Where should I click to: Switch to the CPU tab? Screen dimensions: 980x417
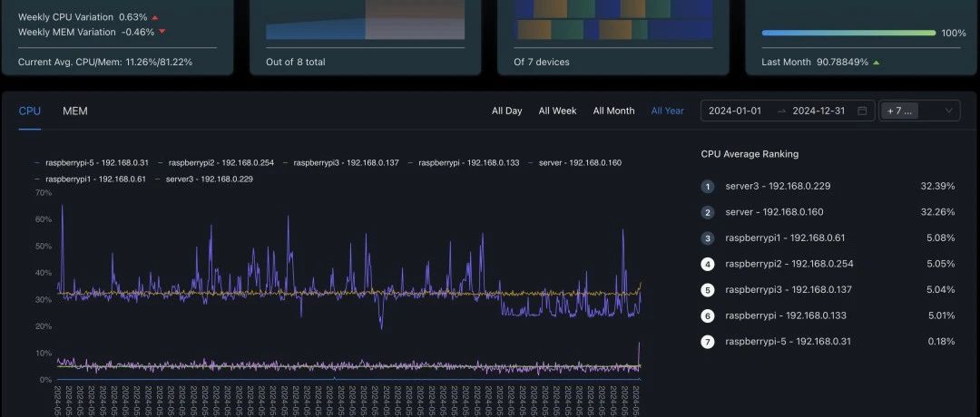(x=29, y=111)
